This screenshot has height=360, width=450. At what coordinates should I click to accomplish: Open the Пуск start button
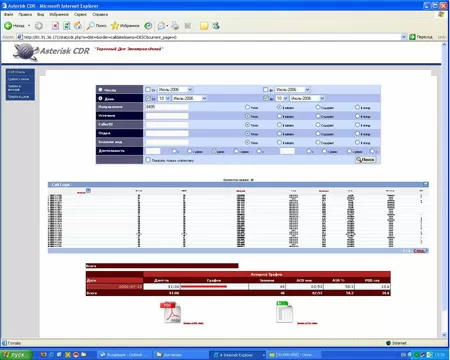[x=16, y=355]
